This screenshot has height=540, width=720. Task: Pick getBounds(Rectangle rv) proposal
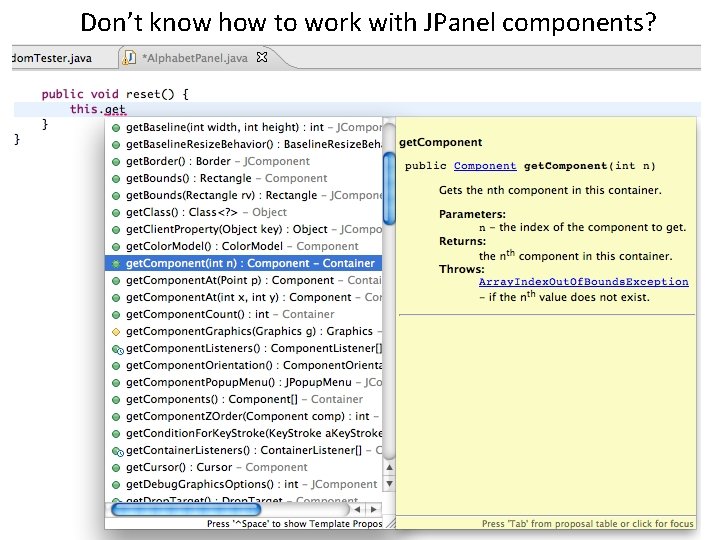tap(243, 195)
